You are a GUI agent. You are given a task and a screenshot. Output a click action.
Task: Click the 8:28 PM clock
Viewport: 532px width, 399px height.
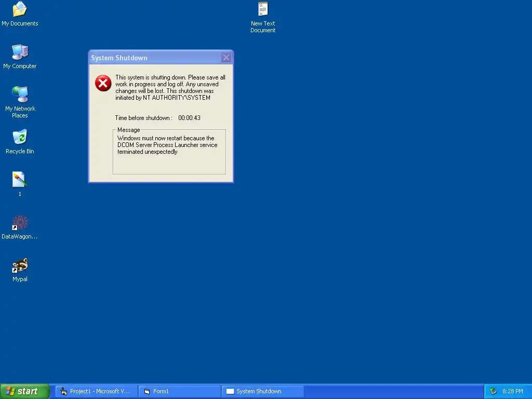pyautogui.click(x=512, y=391)
